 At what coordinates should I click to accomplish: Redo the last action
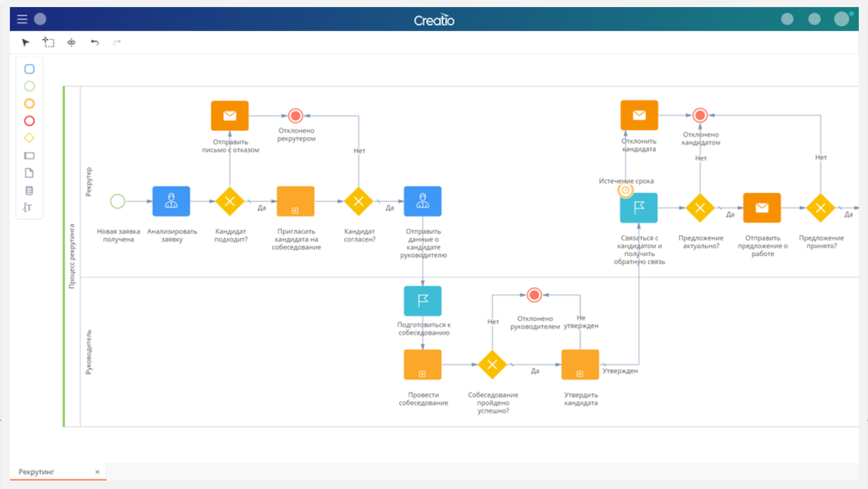pyautogui.click(x=117, y=43)
